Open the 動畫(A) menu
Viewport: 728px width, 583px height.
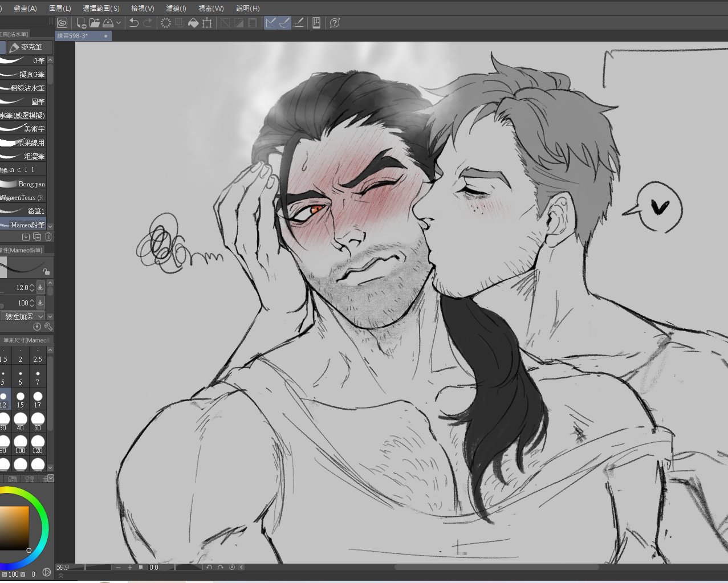(25, 8)
